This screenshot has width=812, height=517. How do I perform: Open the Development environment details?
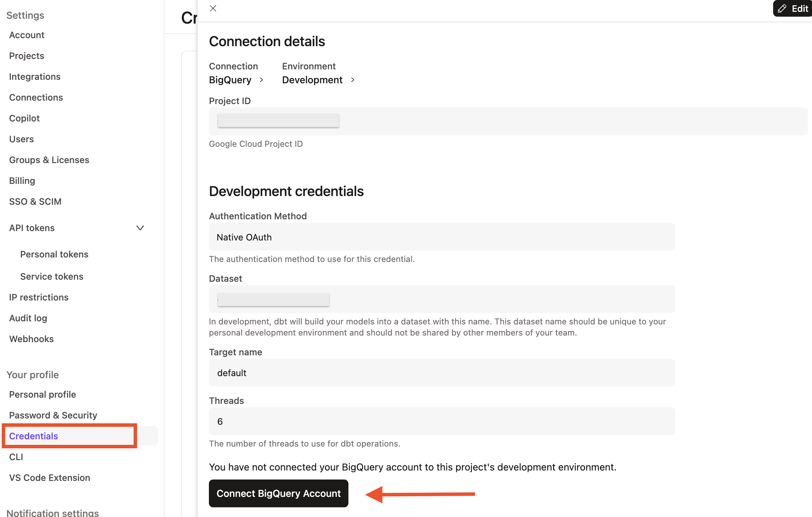tap(312, 79)
